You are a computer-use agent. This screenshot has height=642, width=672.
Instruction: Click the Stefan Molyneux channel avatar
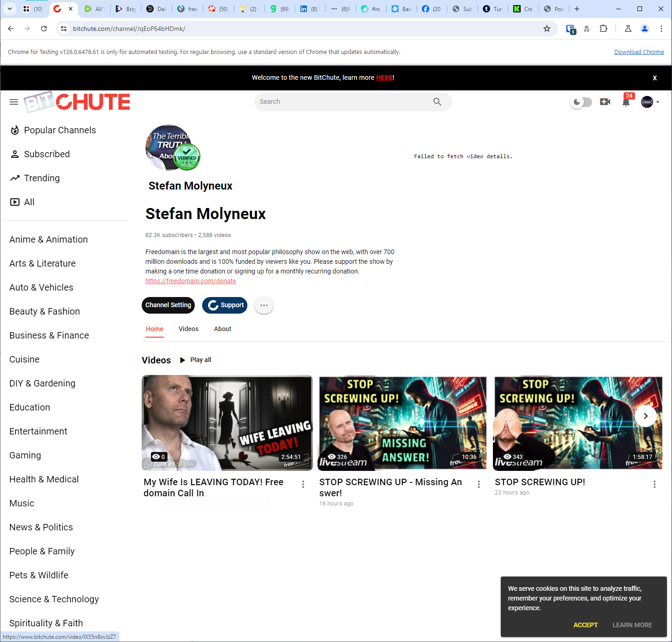click(169, 148)
